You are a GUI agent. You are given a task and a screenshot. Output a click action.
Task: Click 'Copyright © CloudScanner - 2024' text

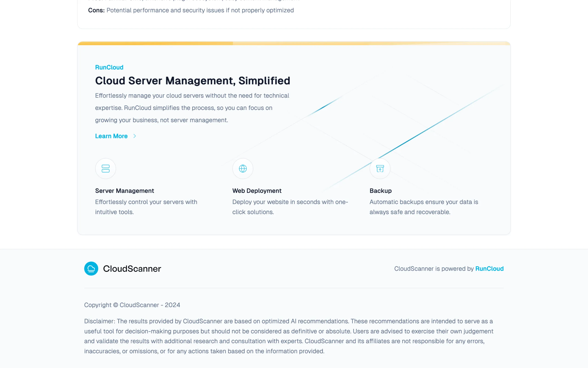(x=132, y=305)
